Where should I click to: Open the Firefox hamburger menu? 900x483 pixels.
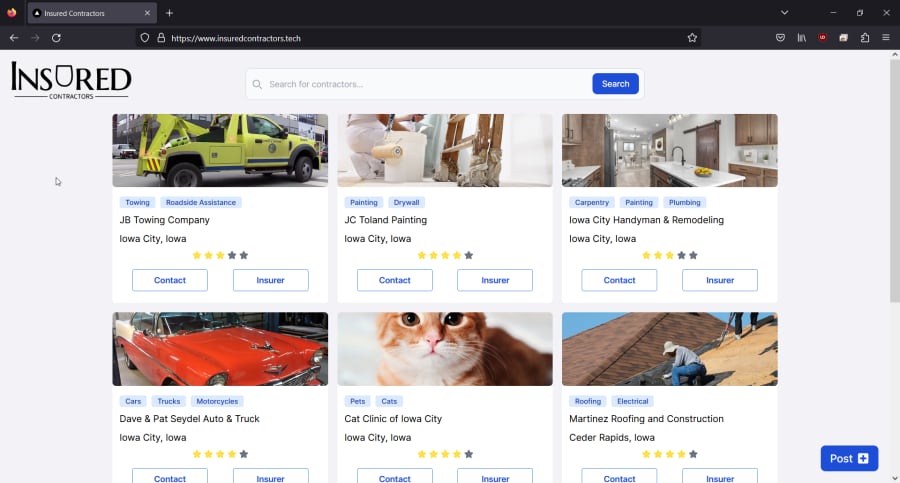886,38
